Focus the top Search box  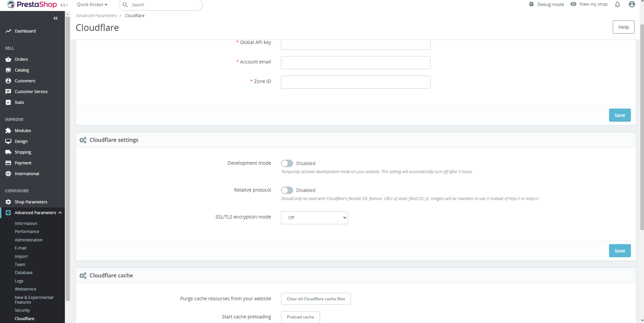(161, 5)
